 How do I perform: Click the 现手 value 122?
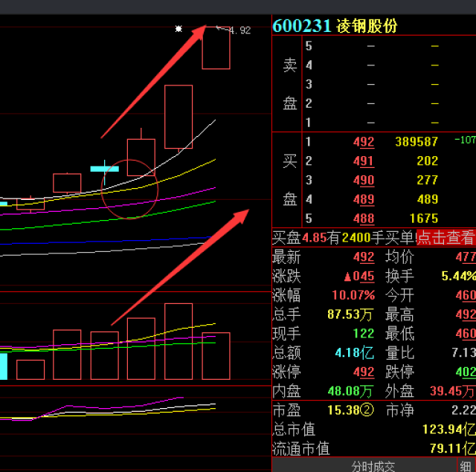point(364,334)
